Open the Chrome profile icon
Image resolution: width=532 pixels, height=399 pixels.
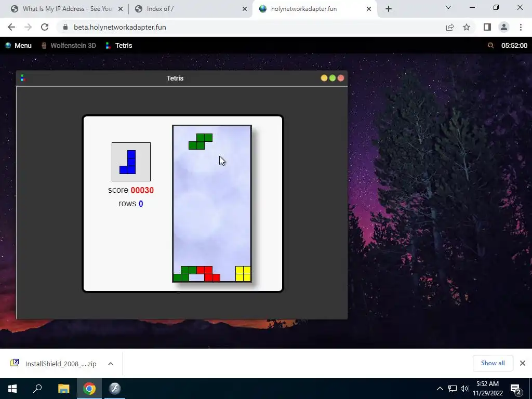click(504, 27)
